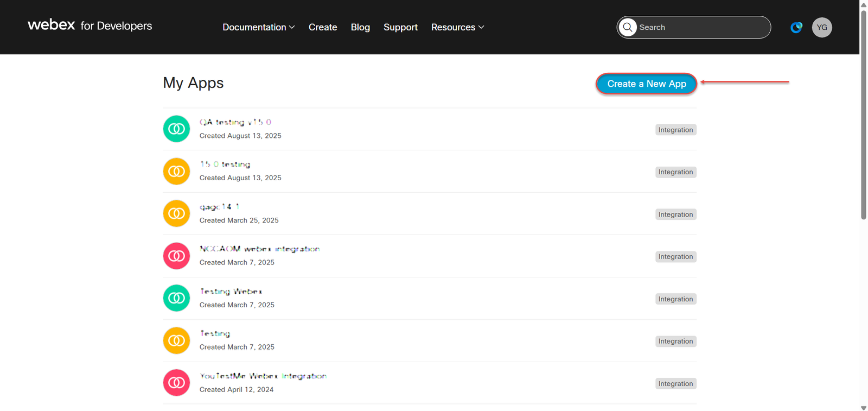Click the red icon of the April 12, 2024 app

(x=176, y=383)
